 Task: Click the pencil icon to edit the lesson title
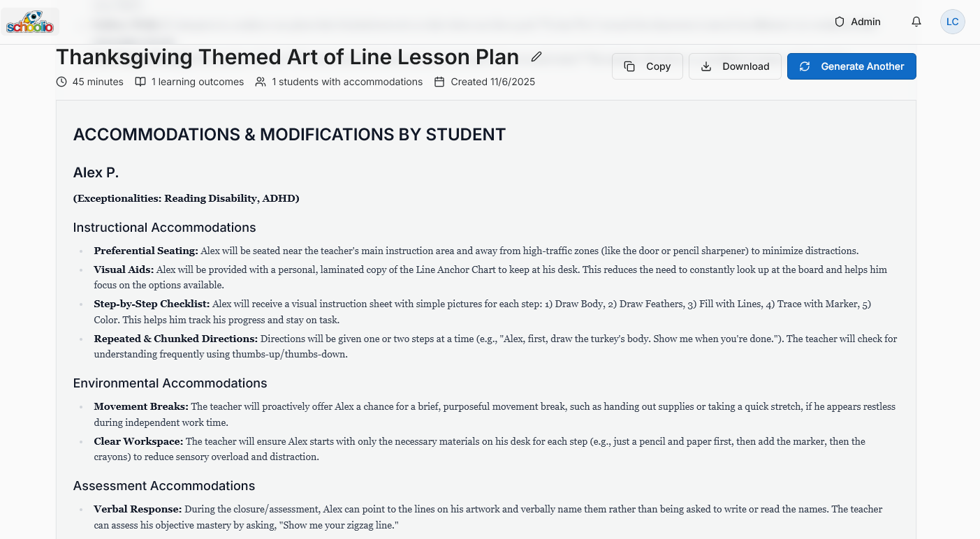point(536,58)
